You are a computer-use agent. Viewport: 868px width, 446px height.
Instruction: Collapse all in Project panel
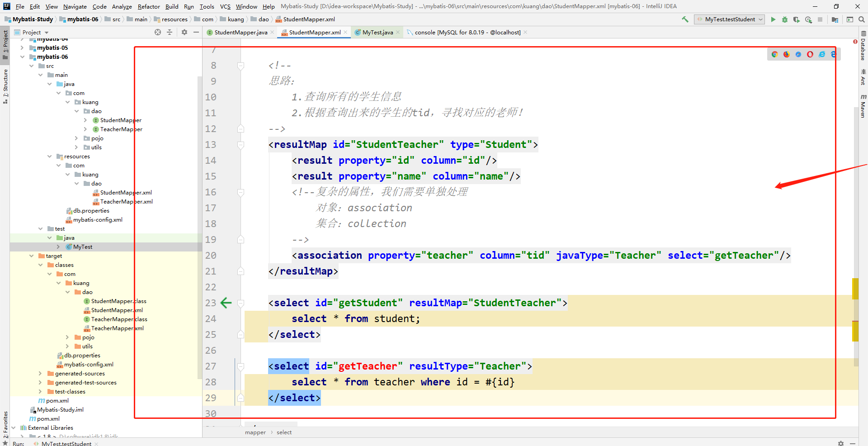(x=170, y=32)
